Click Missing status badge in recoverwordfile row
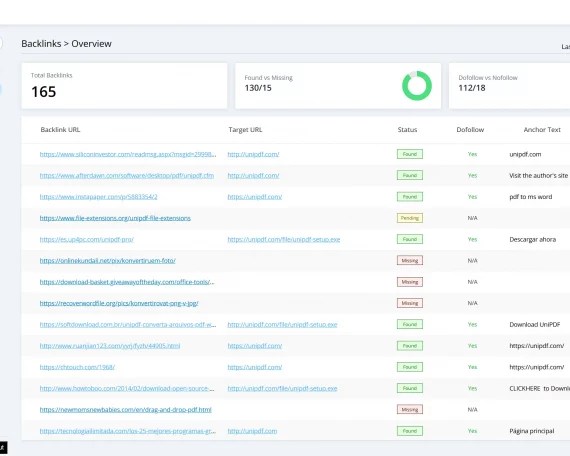The height and width of the screenshot is (456, 570). [x=410, y=303]
